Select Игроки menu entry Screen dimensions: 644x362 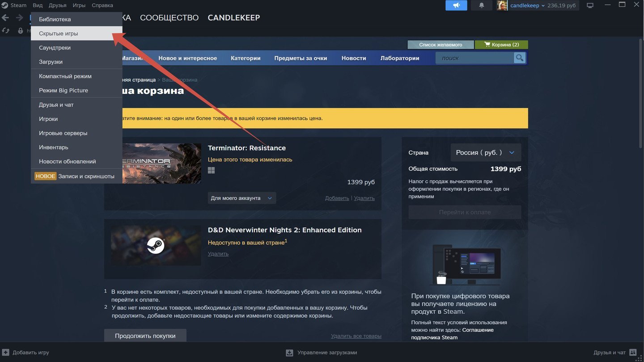(x=76, y=119)
